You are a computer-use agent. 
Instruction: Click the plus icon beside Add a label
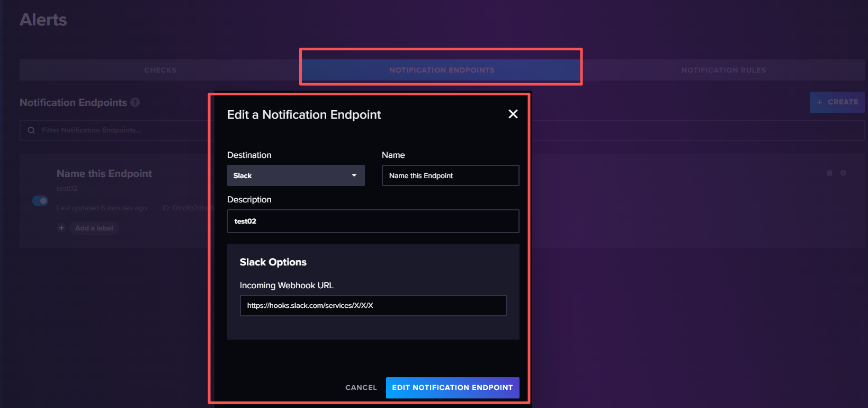(61, 228)
